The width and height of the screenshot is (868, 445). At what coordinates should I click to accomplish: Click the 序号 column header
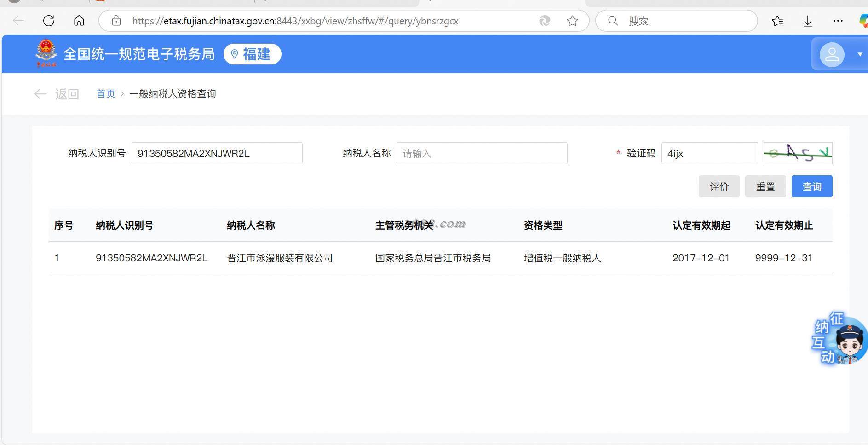click(63, 225)
